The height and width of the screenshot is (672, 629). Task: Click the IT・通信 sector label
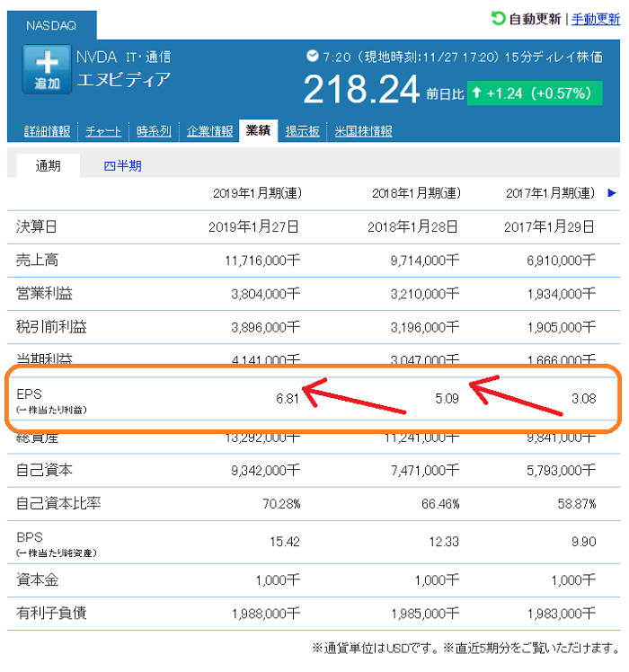(148, 57)
